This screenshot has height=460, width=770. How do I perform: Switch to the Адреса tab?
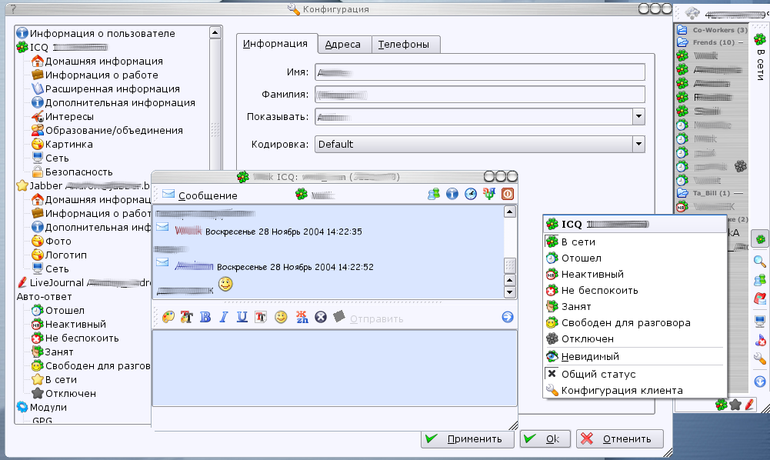343,44
